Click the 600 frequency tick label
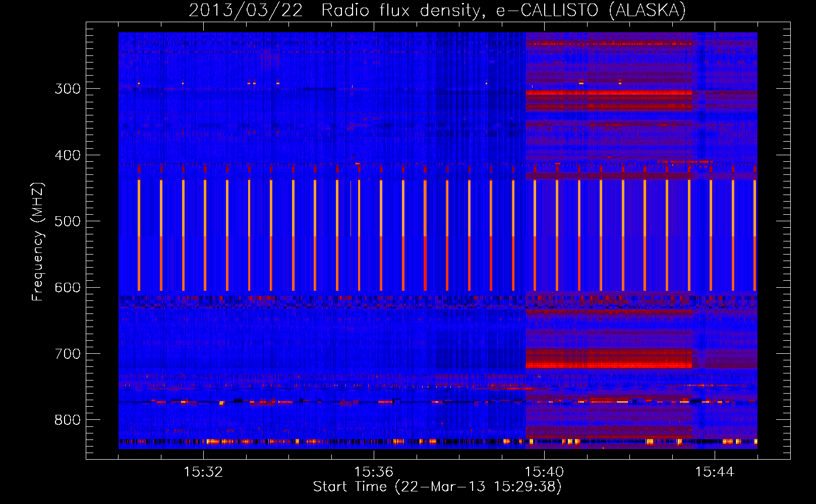 (68, 288)
